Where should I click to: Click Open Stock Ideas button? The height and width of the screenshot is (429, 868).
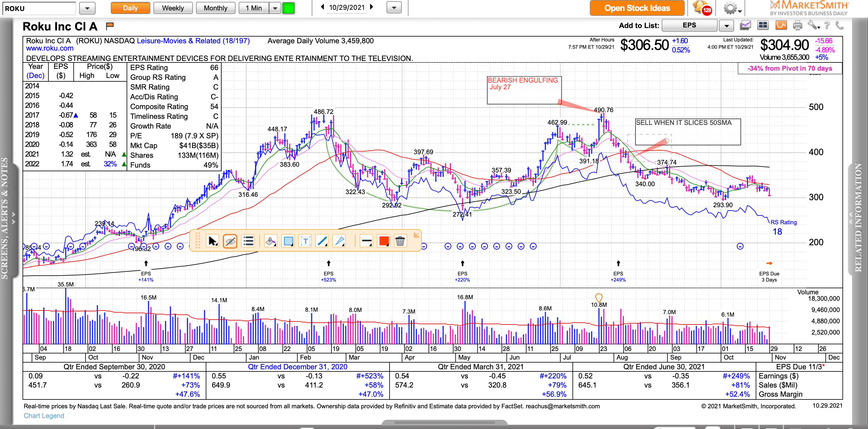point(637,8)
